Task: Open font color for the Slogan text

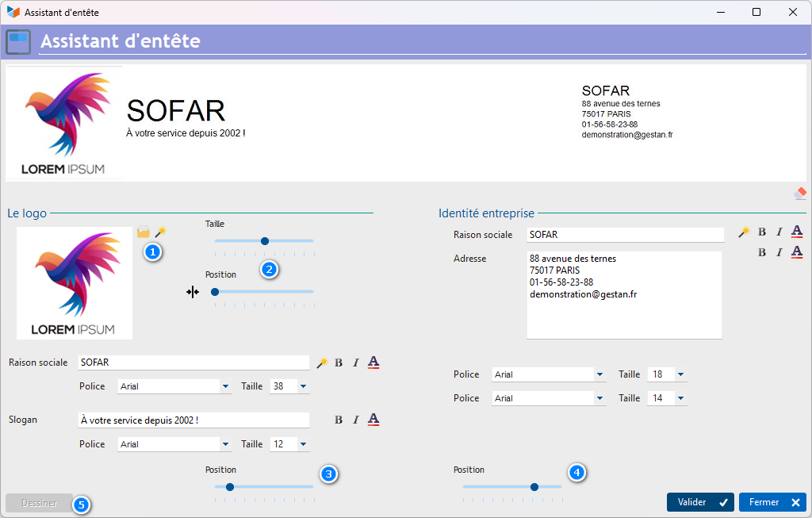Action: tap(373, 420)
